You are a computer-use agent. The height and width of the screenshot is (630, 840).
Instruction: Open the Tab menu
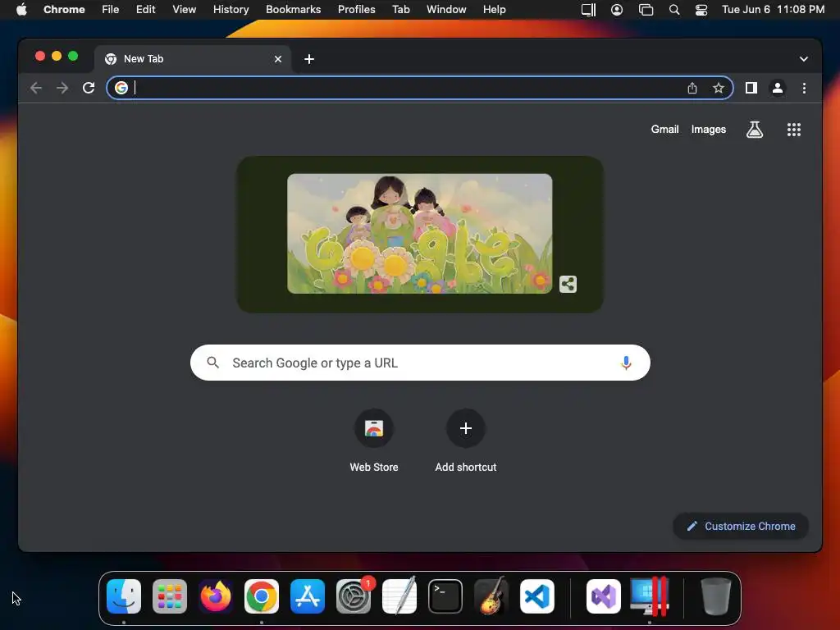click(400, 10)
